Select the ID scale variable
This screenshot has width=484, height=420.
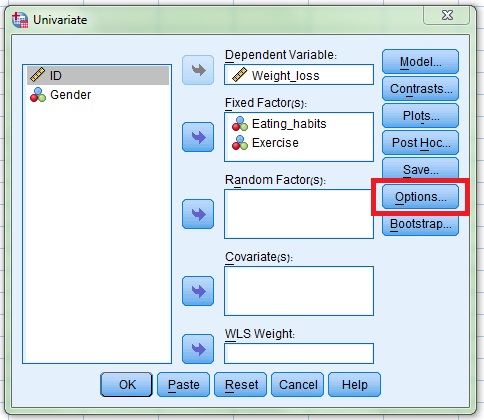pyautogui.click(x=98, y=75)
